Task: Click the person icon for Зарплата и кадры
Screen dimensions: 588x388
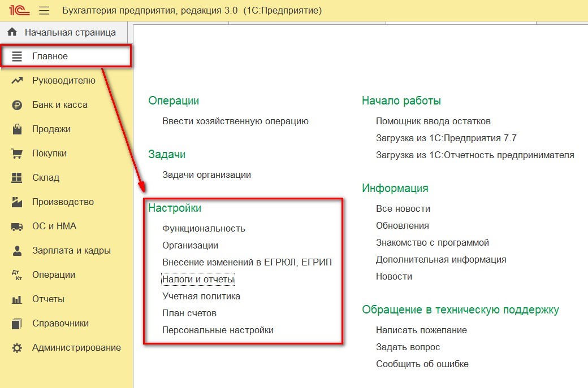Action: point(17,251)
